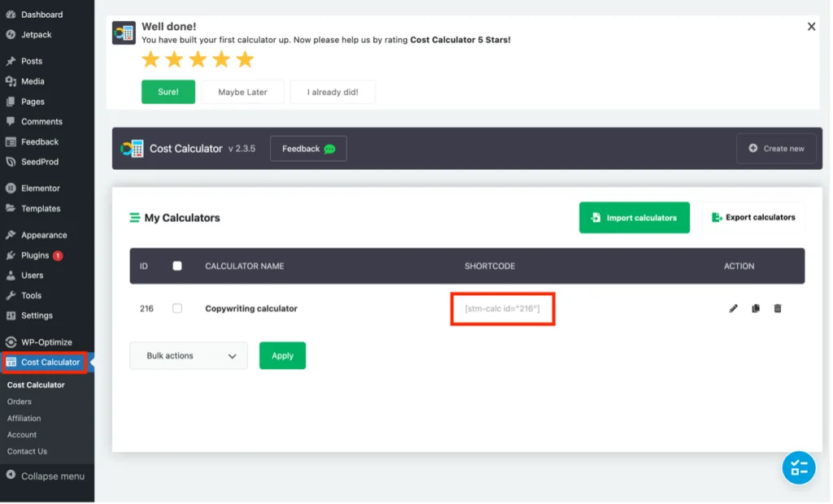This screenshot has width=833, height=504.
Task: Open the blue checklist floating button
Action: (x=799, y=468)
